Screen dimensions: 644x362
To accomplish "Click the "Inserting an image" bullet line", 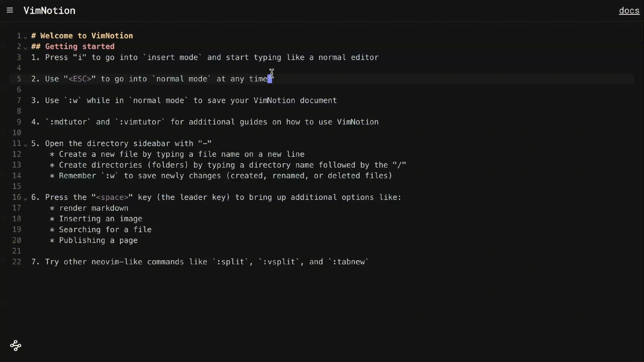I will point(100,219).
